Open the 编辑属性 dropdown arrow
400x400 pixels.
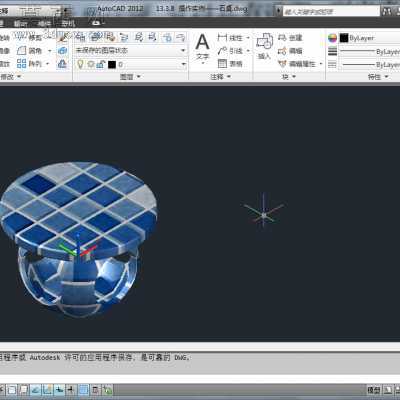(321, 64)
